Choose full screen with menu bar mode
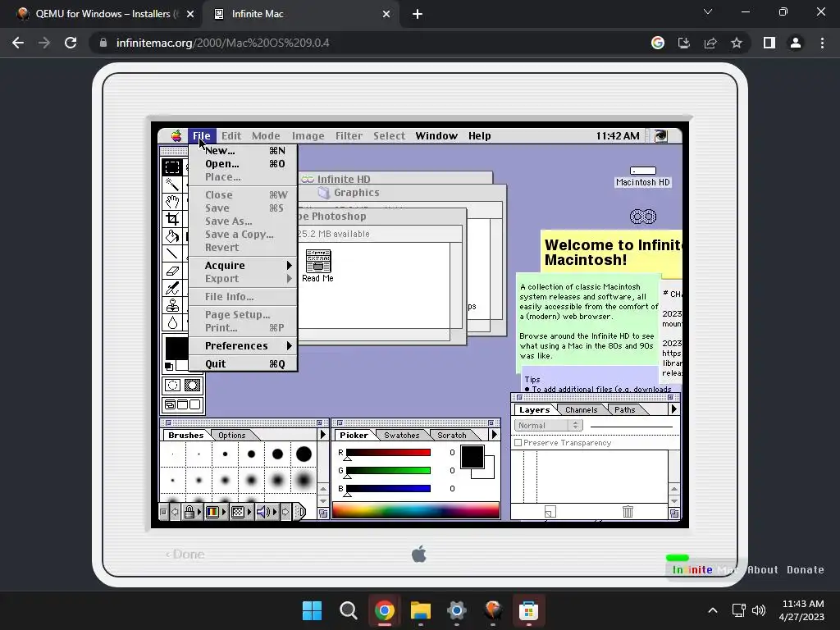 [183, 404]
